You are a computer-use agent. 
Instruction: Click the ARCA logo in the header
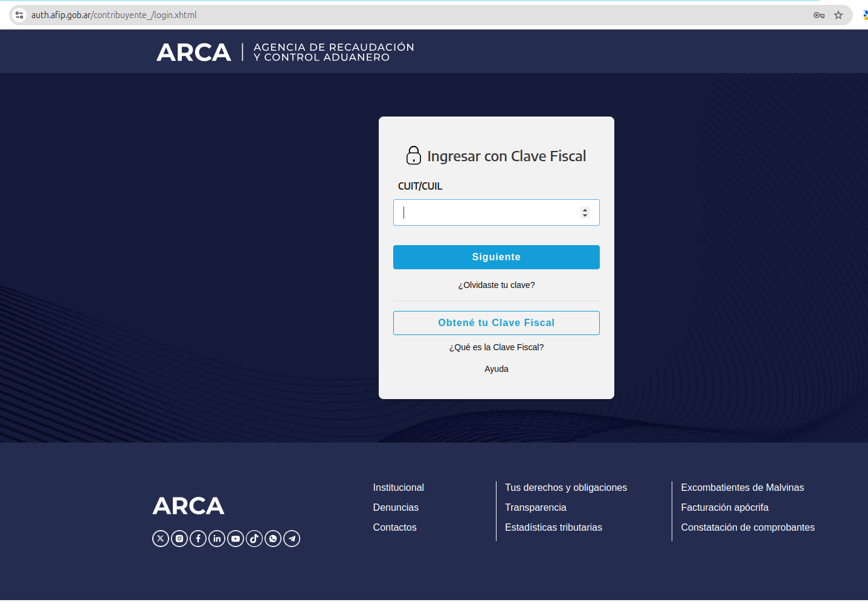click(x=194, y=53)
